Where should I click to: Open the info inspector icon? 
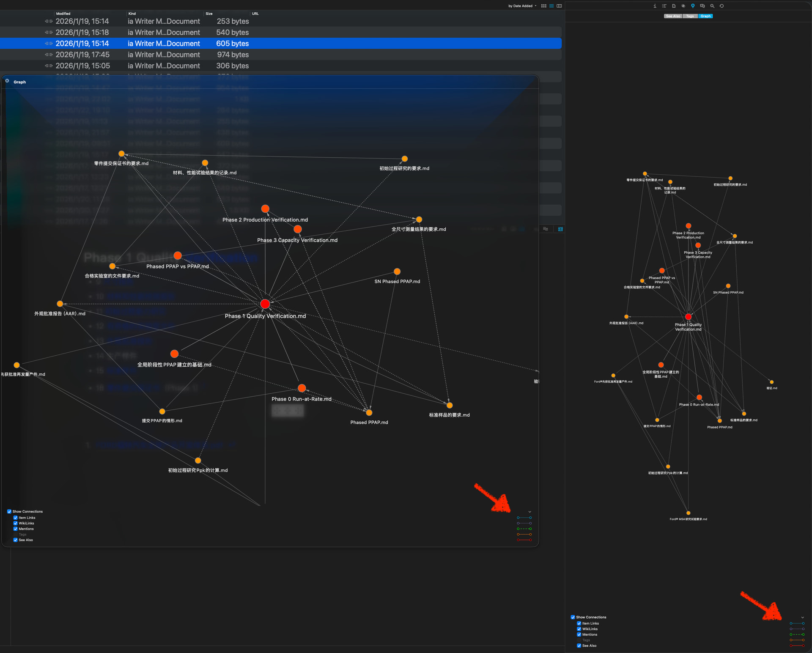coord(655,6)
